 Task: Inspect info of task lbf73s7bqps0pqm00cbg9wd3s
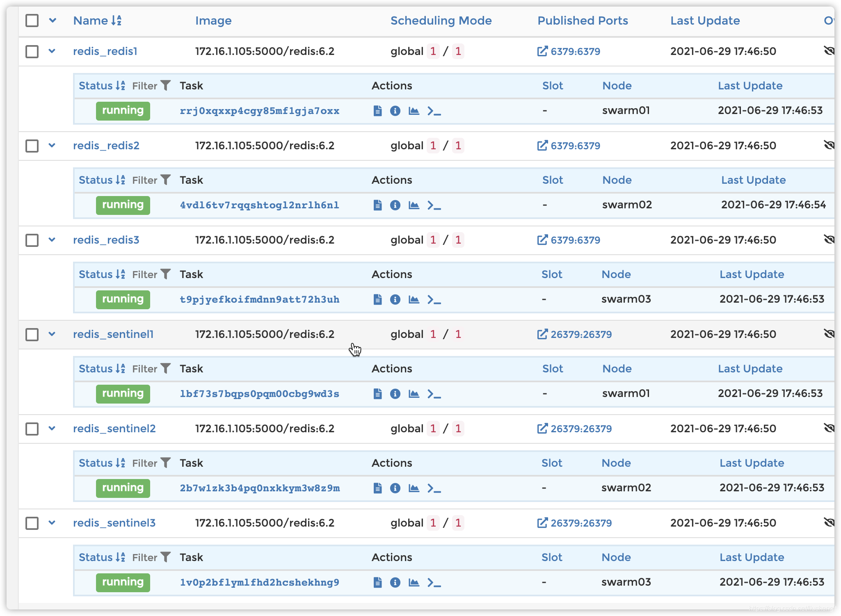395,394
